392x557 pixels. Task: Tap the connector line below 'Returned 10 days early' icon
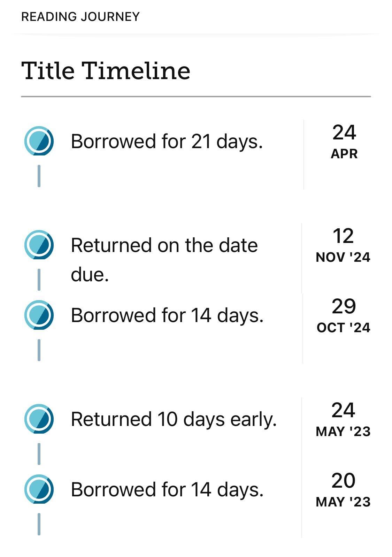39,454
